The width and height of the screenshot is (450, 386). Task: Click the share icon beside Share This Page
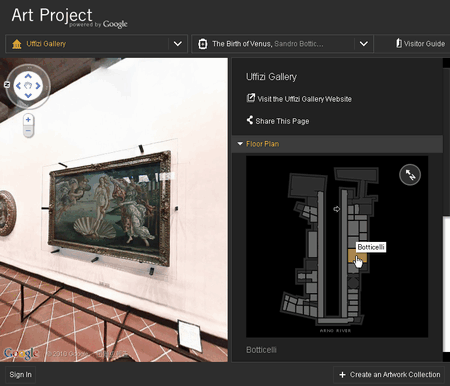coord(250,120)
